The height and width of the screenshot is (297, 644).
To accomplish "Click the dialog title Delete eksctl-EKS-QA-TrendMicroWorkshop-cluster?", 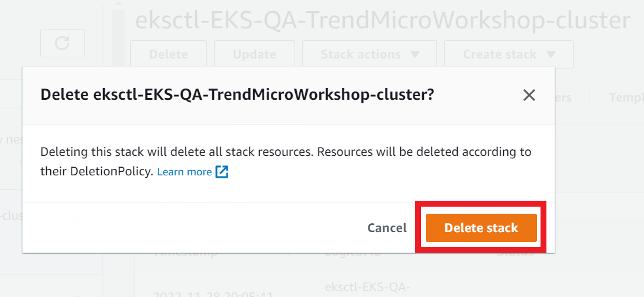I will tap(237, 95).
